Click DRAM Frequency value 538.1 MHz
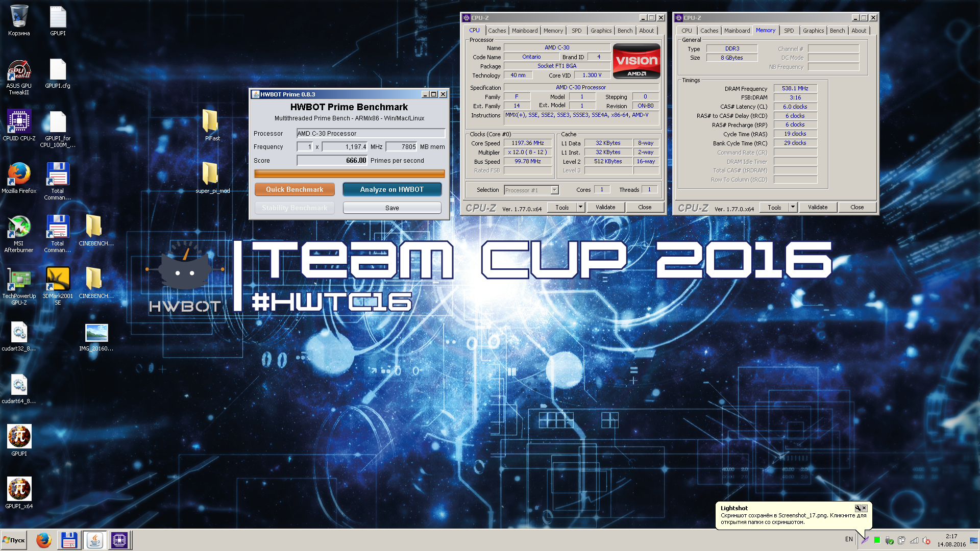 pyautogui.click(x=795, y=88)
